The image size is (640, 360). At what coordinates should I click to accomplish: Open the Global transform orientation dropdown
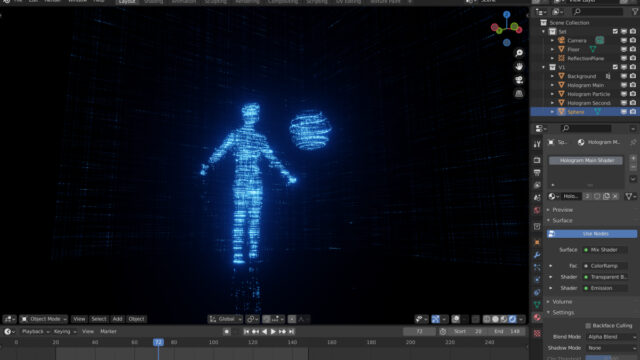226,319
